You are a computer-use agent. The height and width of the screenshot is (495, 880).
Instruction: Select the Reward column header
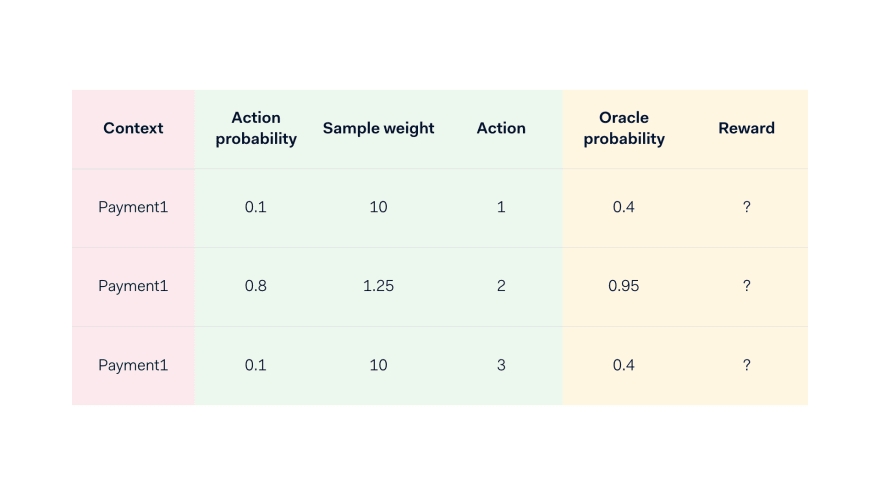[x=746, y=128]
